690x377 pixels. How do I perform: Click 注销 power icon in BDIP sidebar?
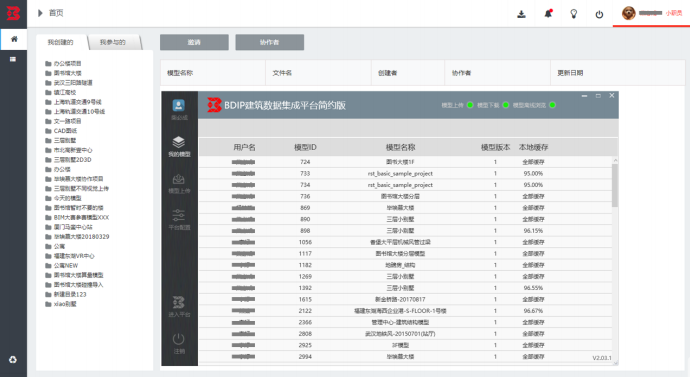tap(179, 339)
